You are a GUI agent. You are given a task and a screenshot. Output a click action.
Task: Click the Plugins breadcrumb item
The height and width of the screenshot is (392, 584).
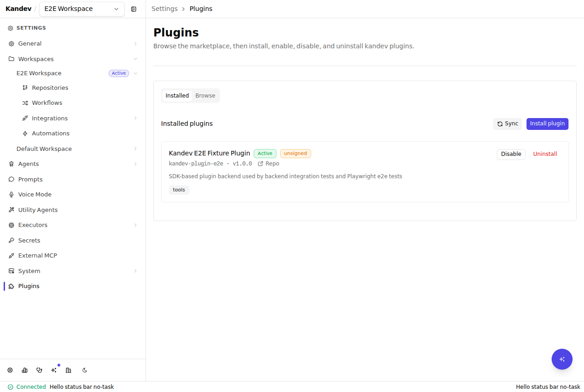[201, 9]
